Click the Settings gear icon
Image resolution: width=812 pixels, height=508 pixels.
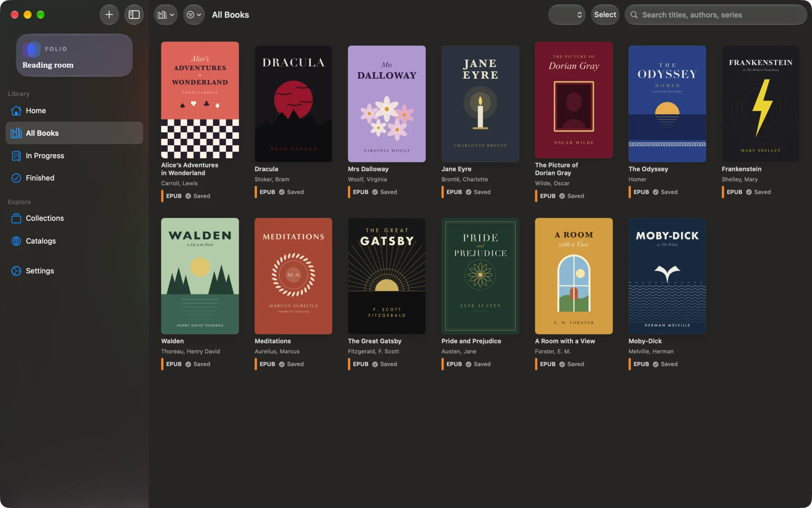[16, 271]
